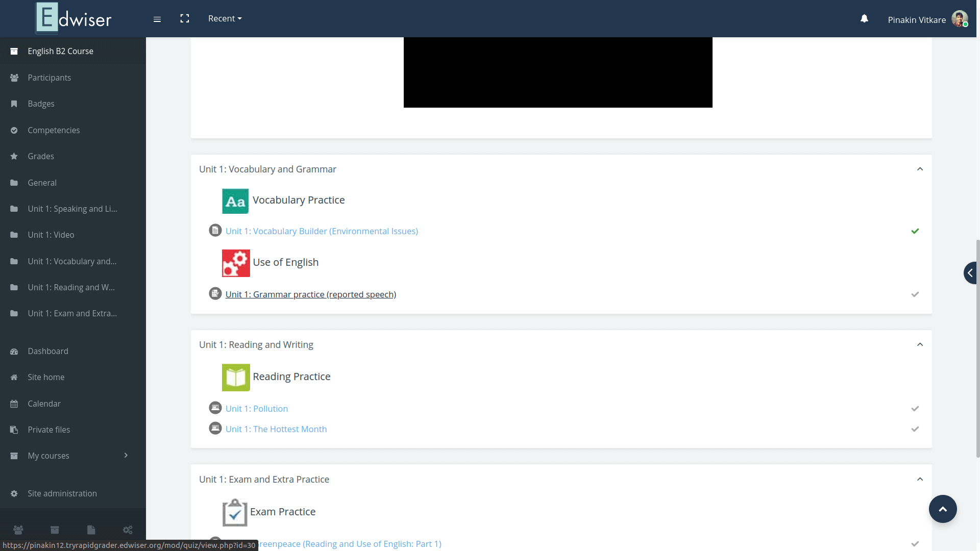Viewport: 980px width, 551px height.
Task: Jump to Unit 1: Exam and Extra in sidebar
Action: point(73,313)
